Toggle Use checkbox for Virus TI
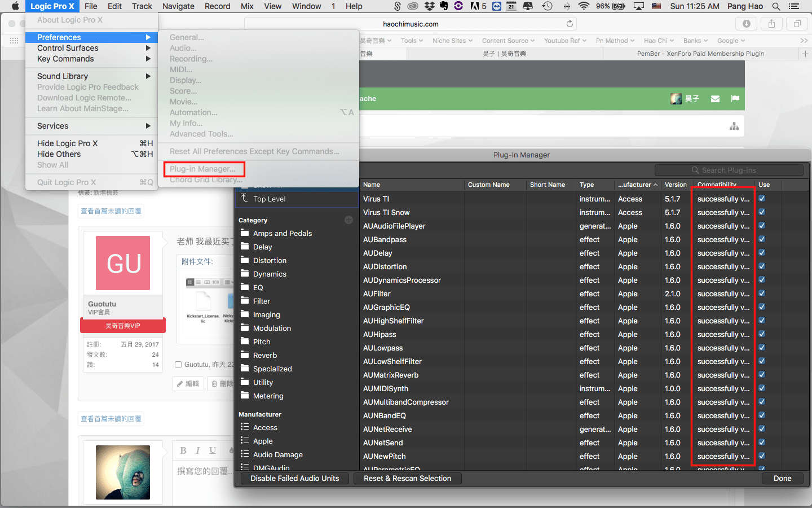The image size is (812, 508). pyautogui.click(x=762, y=199)
